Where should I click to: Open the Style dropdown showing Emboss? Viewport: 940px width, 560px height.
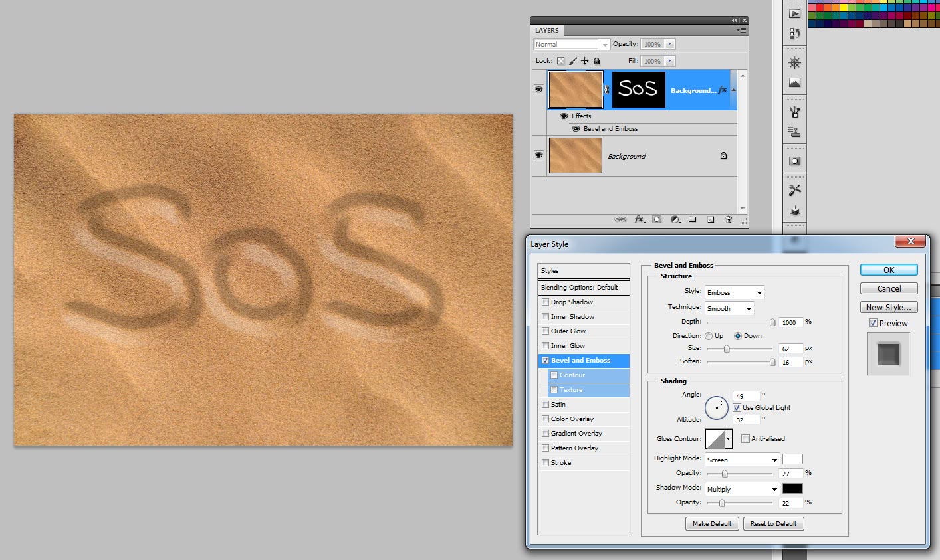click(x=735, y=292)
